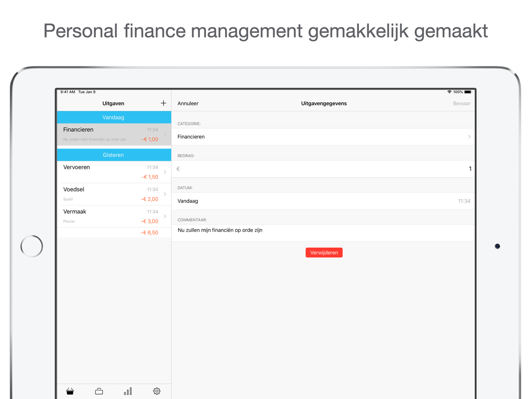This screenshot has height=399, width=532.
Task: Edit the comment text field
Action: coord(323,233)
